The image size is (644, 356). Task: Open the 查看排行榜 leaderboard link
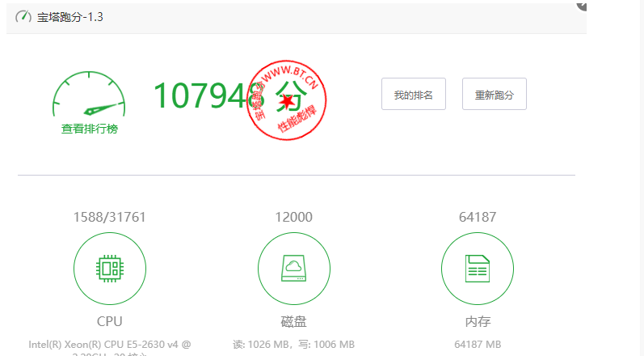pyautogui.click(x=89, y=129)
